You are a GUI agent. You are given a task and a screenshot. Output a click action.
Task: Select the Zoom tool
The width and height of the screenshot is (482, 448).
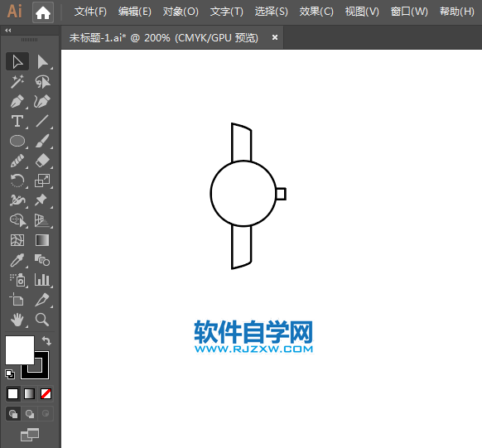(x=42, y=320)
